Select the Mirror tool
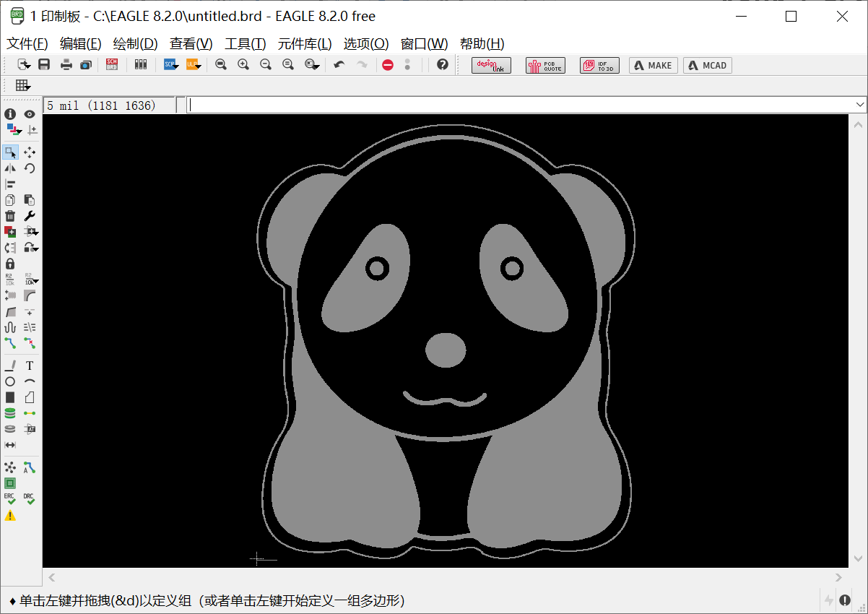 (x=10, y=168)
